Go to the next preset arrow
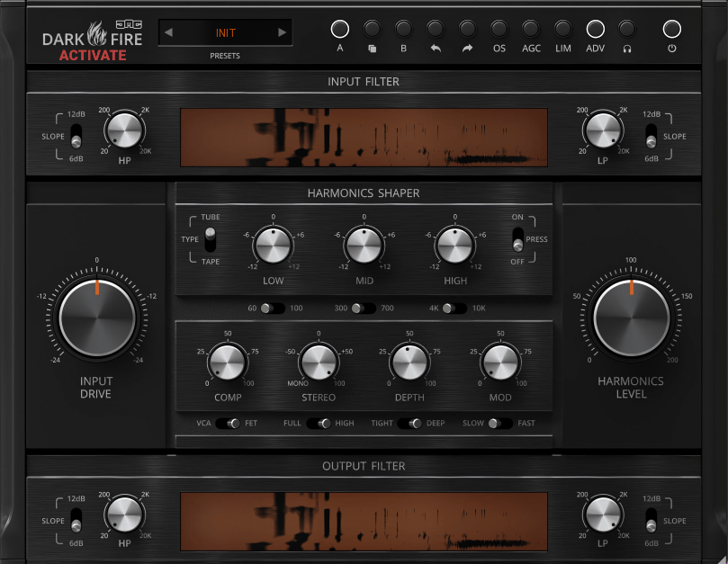 click(x=282, y=33)
